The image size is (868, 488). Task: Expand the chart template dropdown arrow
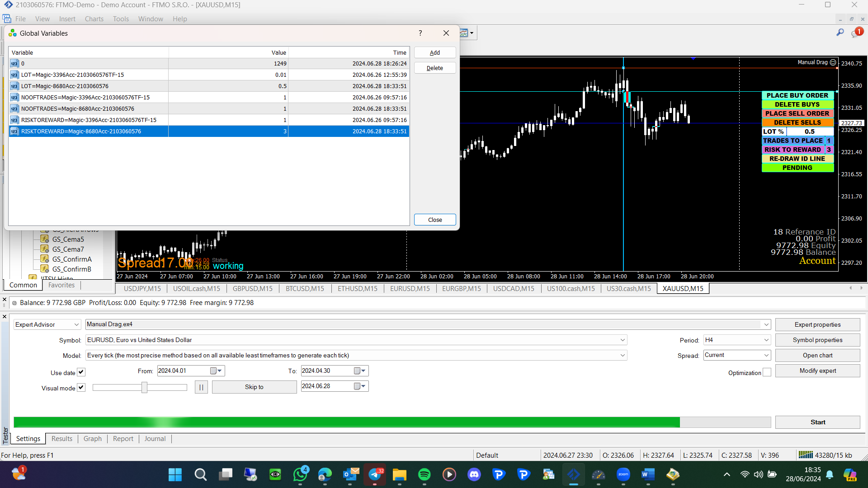(x=472, y=33)
